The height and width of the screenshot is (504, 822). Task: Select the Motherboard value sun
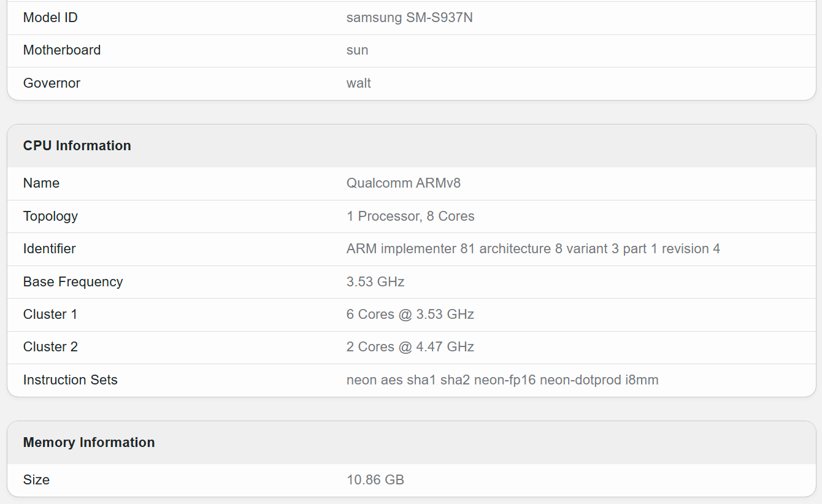pyautogui.click(x=357, y=50)
